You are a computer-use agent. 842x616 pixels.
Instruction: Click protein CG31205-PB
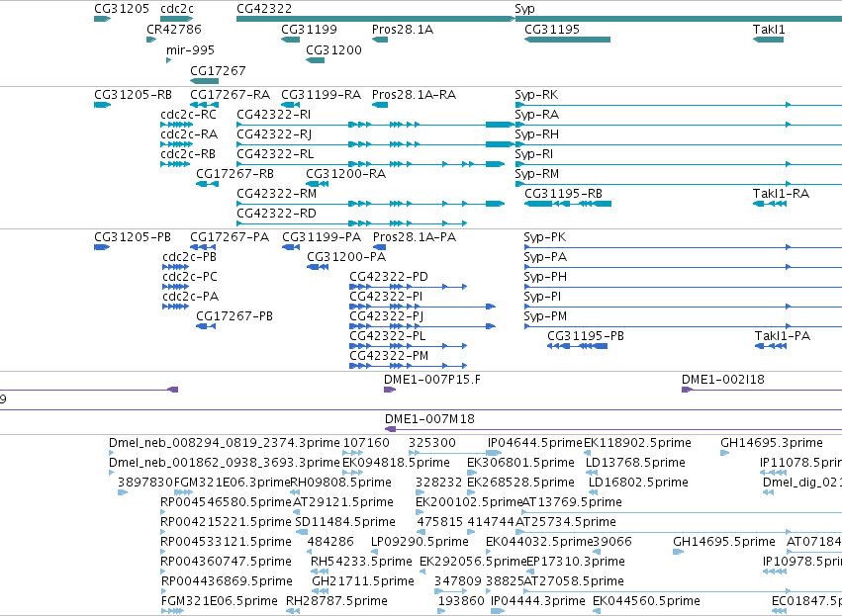[x=102, y=247]
